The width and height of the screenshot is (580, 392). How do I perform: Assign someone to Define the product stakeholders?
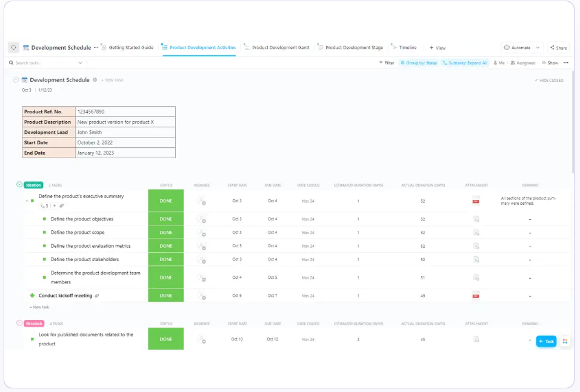click(x=201, y=259)
